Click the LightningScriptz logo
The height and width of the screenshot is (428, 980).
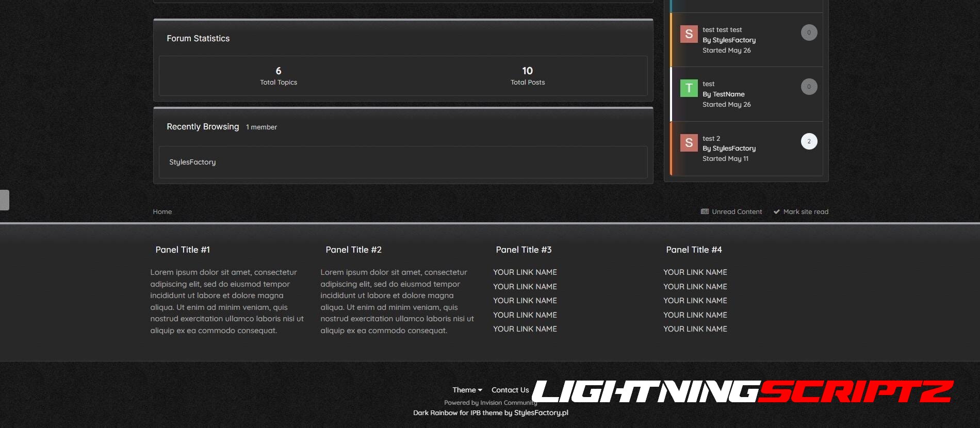tap(743, 392)
